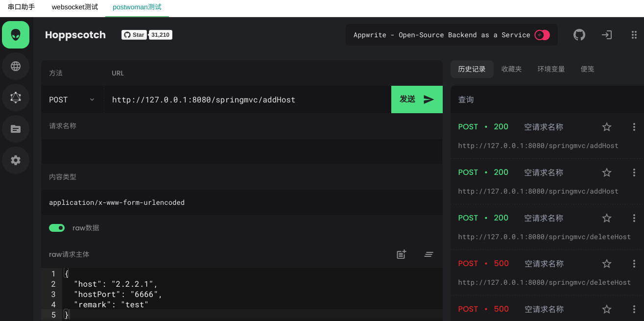Open the websocket测试 top tab

[75, 7]
